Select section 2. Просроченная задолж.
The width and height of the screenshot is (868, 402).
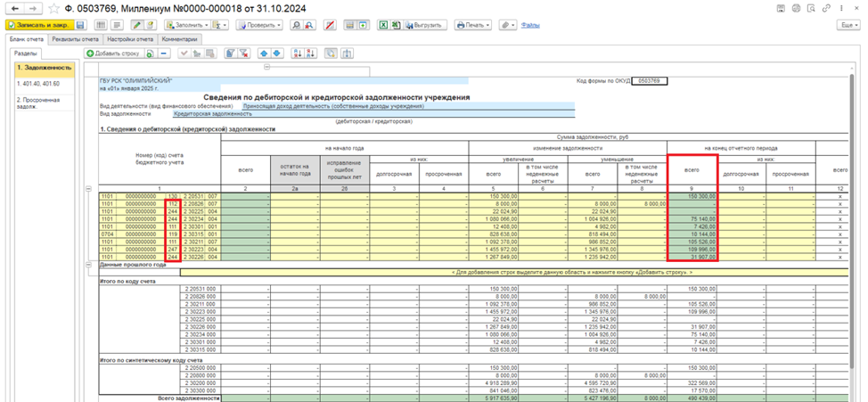(45, 103)
